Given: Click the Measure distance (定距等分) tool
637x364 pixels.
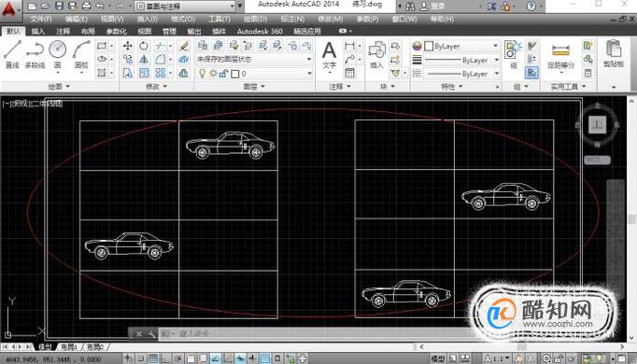Looking at the screenshot, I should [x=560, y=57].
